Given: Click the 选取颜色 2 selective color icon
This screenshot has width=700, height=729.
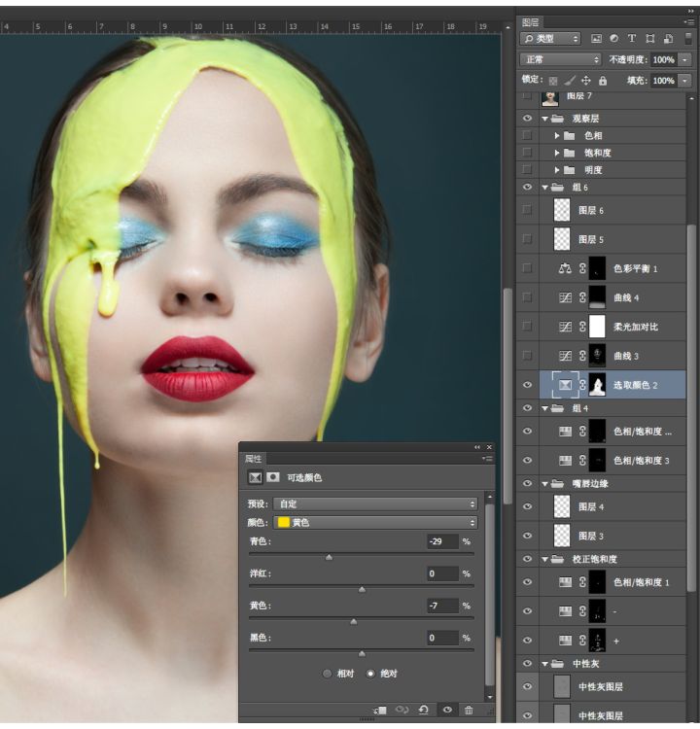Looking at the screenshot, I should pyautogui.click(x=565, y=385).
